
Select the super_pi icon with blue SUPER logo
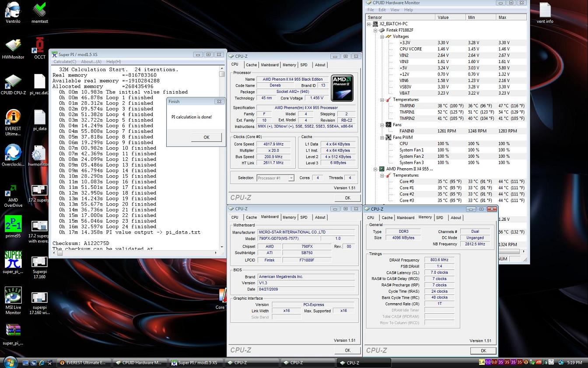coord(13,262)
